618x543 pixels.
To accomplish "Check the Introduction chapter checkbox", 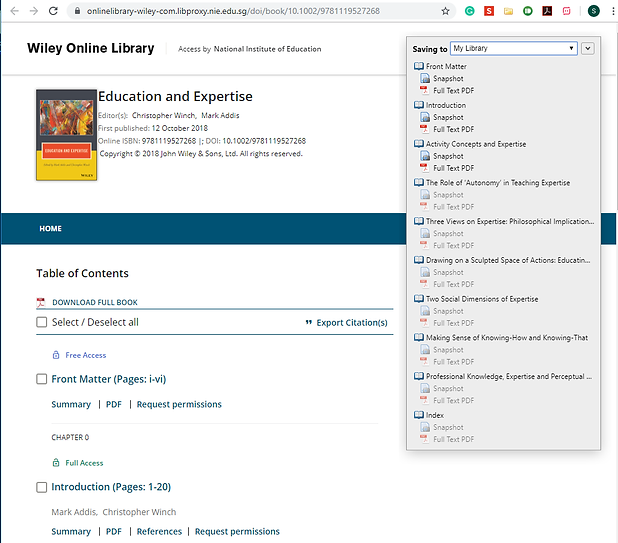I will 41,487.
